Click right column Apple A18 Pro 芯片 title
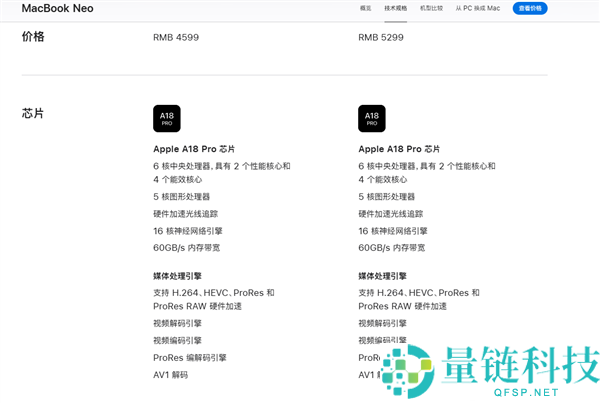 click(x=399, y=149)
